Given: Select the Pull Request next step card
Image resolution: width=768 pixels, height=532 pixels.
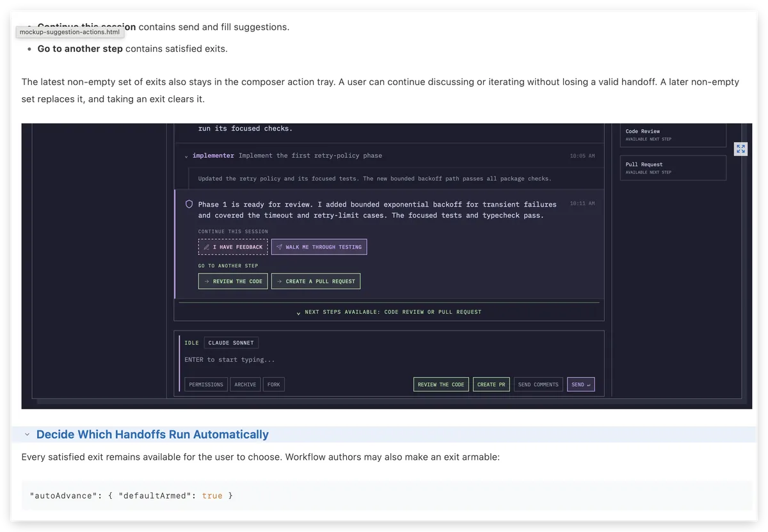Looking at the screenshot, I should 673,168.
